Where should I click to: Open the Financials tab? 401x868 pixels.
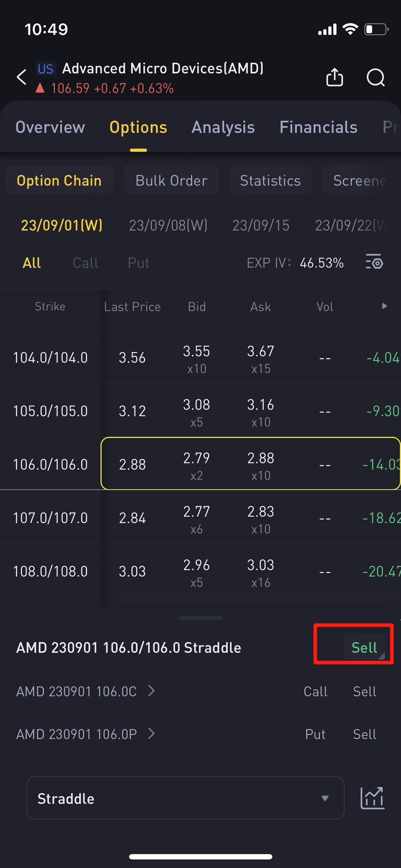(x=318, y=128)
